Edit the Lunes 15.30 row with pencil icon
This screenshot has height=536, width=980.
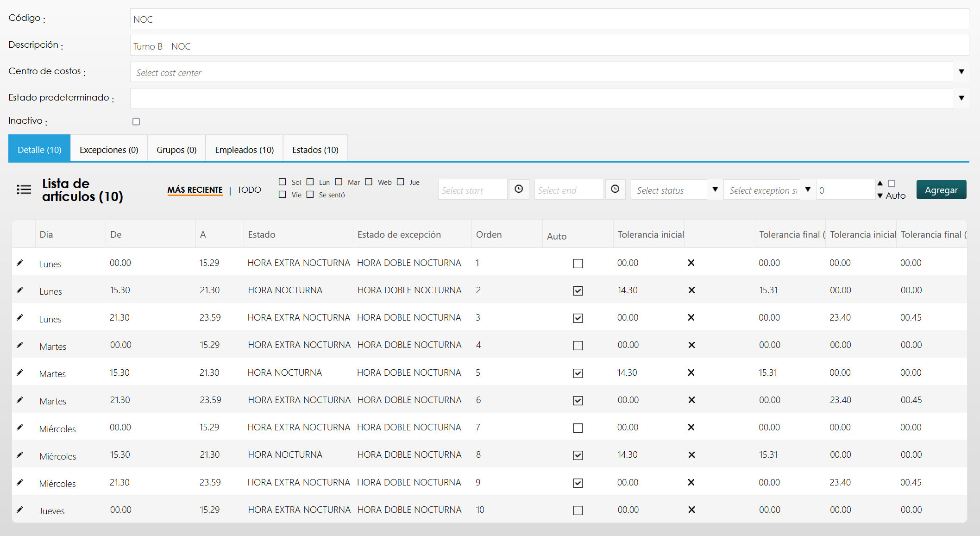coord(19,290)
